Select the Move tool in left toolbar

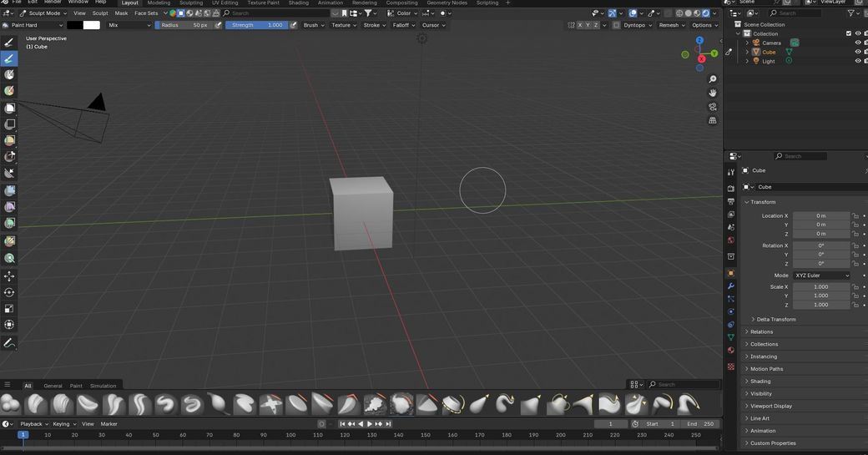[x=10, y=276]
